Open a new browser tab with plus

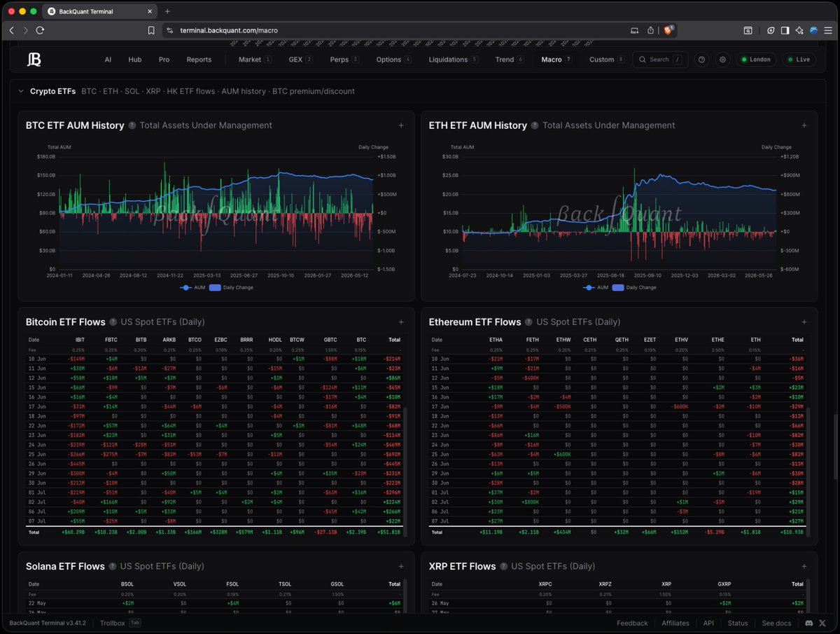(x=167, y=11)
